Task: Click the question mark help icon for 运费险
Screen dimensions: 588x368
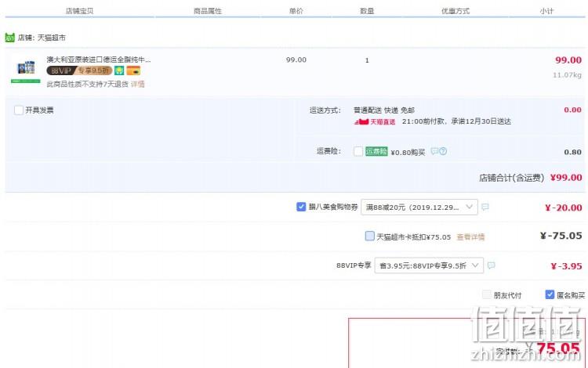Action: [443, 151]
